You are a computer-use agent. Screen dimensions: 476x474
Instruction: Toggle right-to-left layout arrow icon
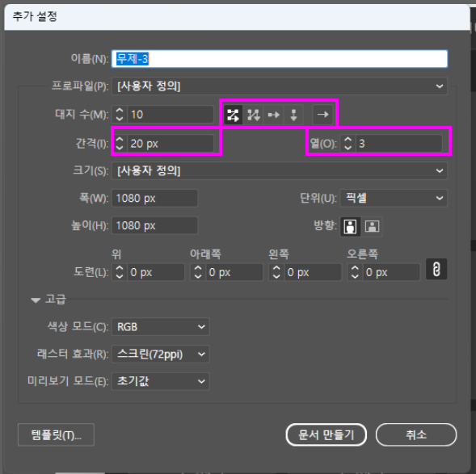point(322,115)
